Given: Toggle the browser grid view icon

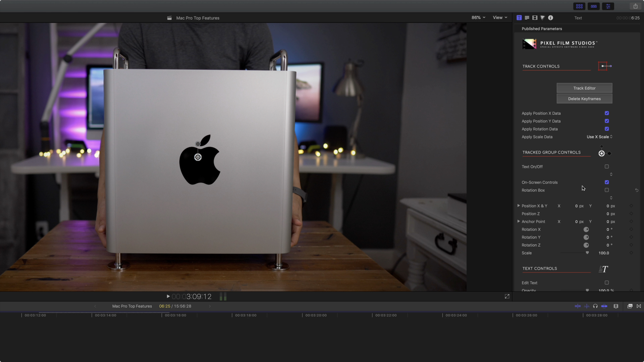Looking at the screenshot, I should (x=579, y=6).
